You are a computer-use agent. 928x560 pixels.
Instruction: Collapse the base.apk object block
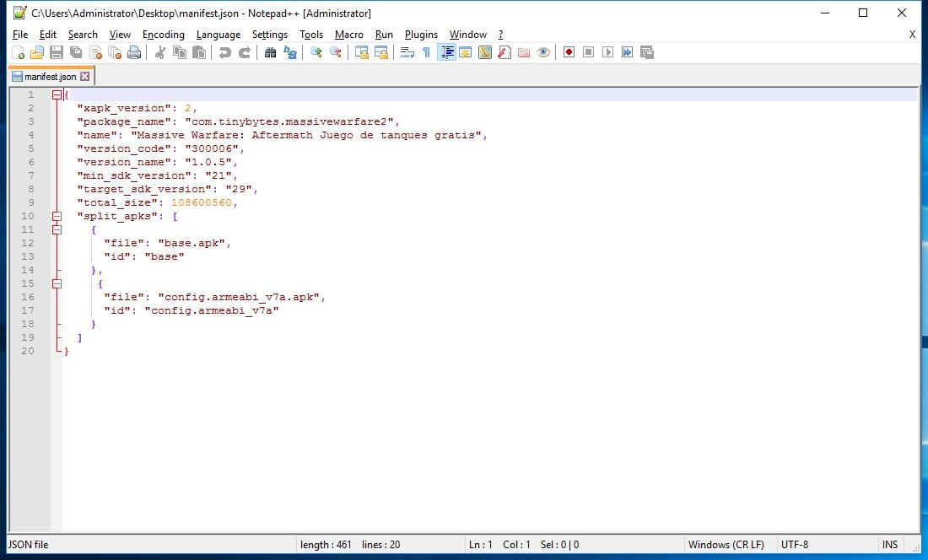pos(56,229)
